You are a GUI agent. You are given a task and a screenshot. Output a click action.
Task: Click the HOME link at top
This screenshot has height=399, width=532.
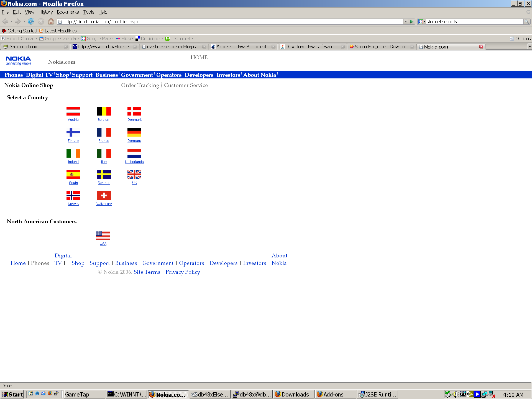coord(199,57)
